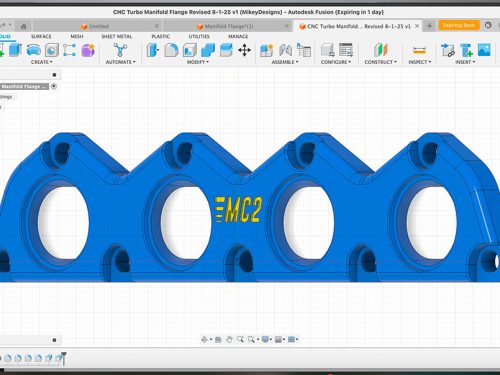
Task: Click the timeline playhead marker
Action: (x=64, y=358)
